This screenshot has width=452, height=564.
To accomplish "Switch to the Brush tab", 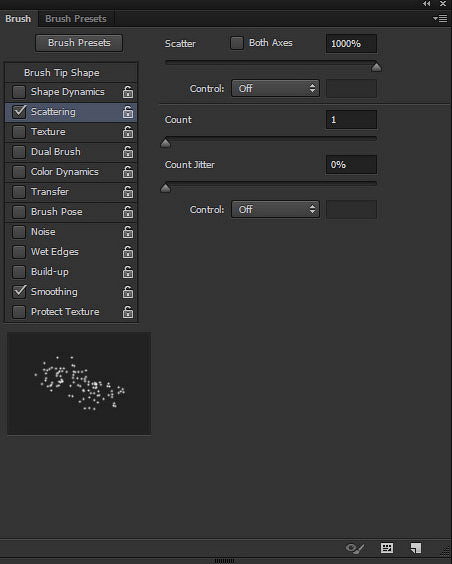I will [18, 19].
